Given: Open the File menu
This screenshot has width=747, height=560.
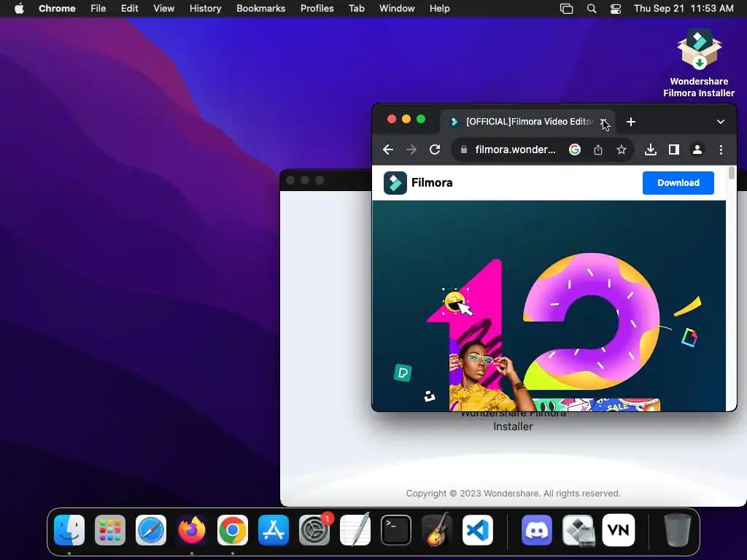Looking at the screenshot, I should [98, 8].
